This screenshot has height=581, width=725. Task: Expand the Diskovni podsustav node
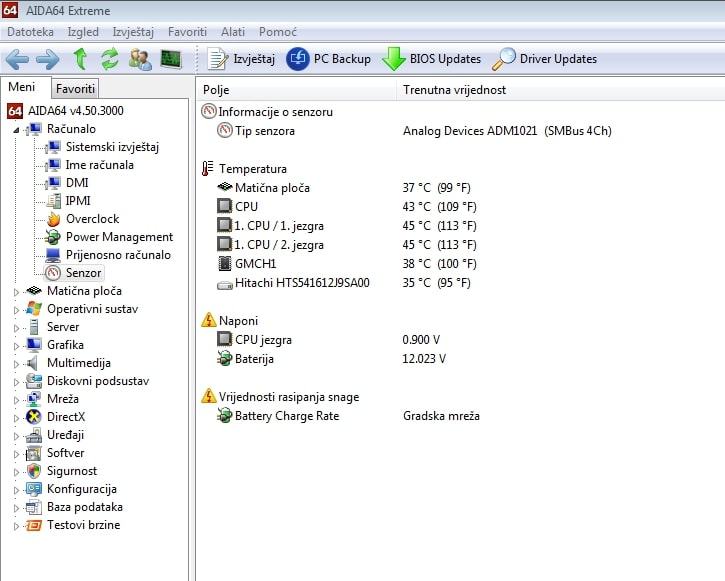(16, 382)
